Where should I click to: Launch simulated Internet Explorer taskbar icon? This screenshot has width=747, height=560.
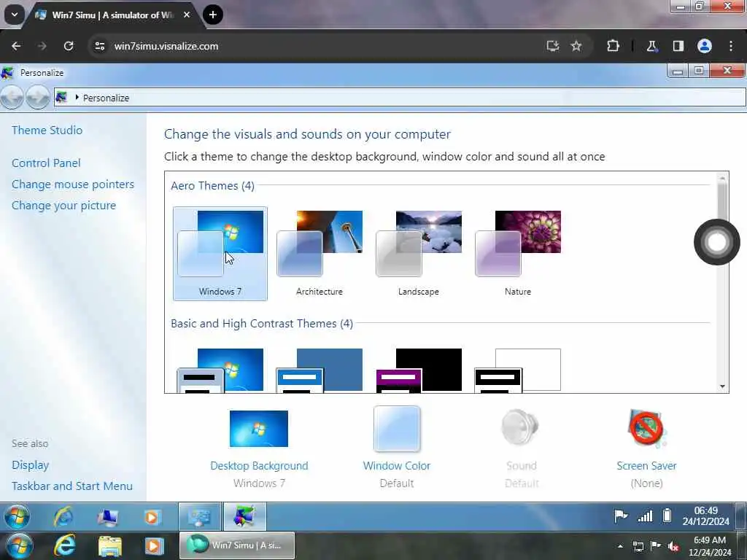pyautogui.click(x=63, y=517)
